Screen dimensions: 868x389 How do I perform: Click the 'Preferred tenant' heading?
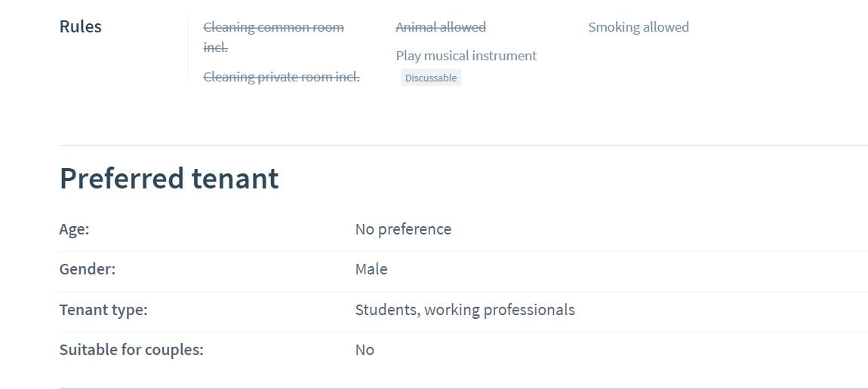pyautogui.click(x=169, y=178)
